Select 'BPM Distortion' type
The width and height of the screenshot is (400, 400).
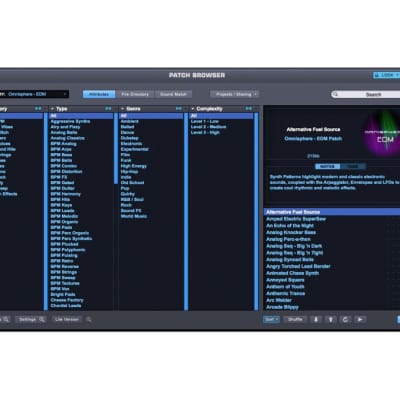[x=66, y=172]
